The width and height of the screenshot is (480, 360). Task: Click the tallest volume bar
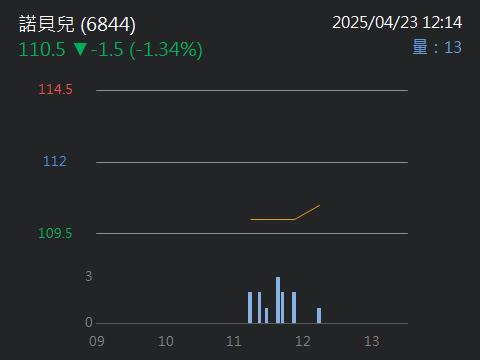click(x=278, y=300)
